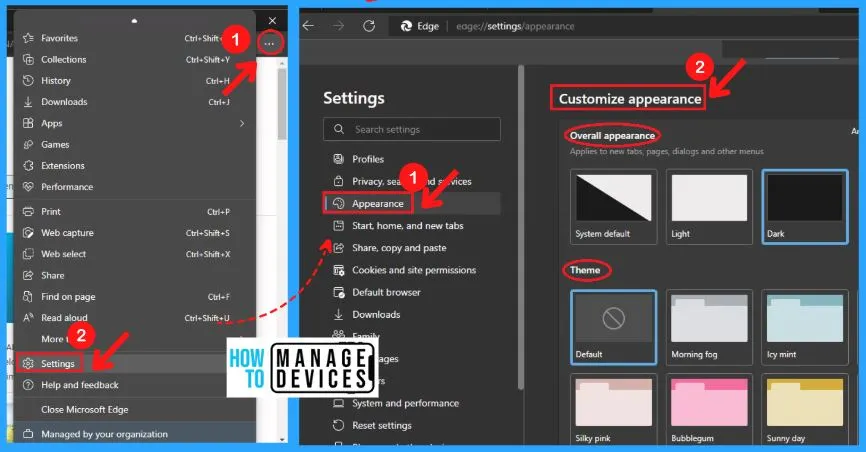Click the settings sidebar scrollbar
Screen dimensions: 866x452
[x=520, y=228]
